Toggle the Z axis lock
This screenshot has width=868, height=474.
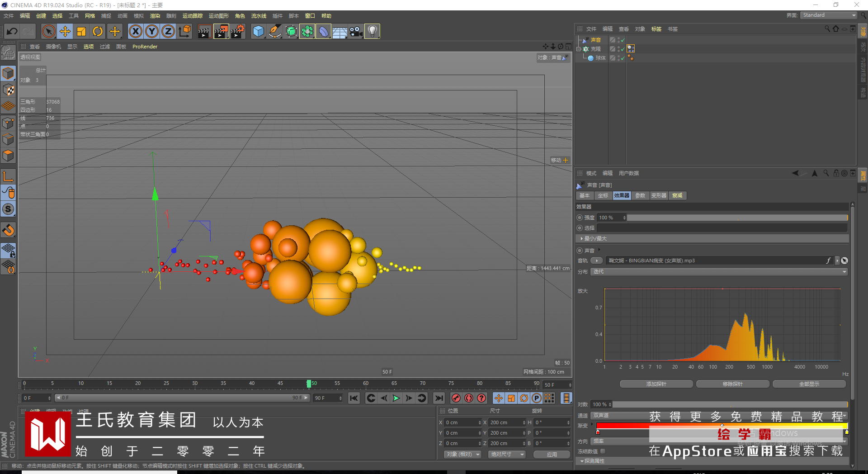pos(168,32)
